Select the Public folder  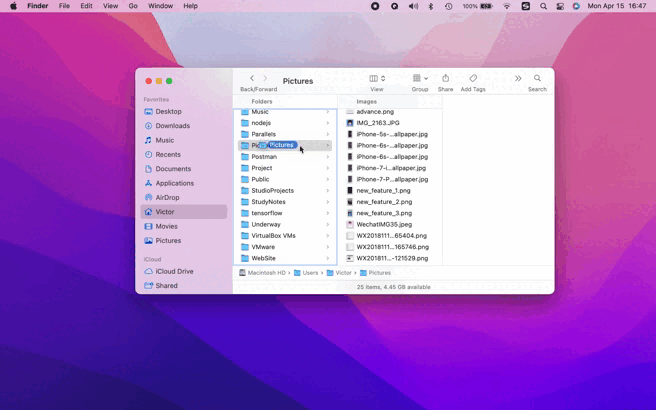coord(285,179)
